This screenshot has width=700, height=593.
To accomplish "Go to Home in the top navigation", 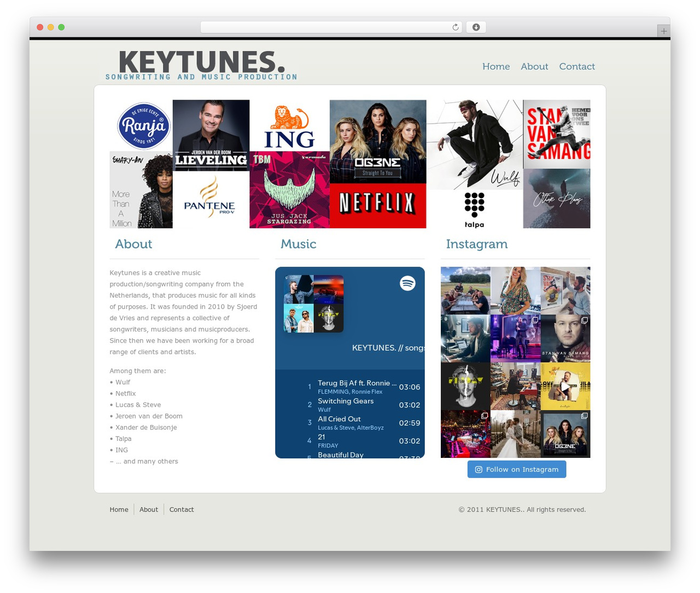I will 496,66.
